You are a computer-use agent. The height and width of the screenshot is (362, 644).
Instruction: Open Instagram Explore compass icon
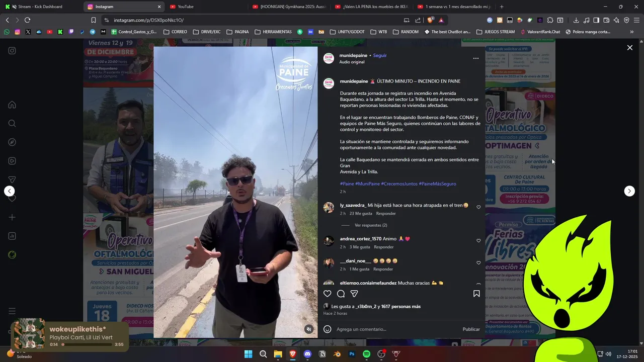pos(12,142)
